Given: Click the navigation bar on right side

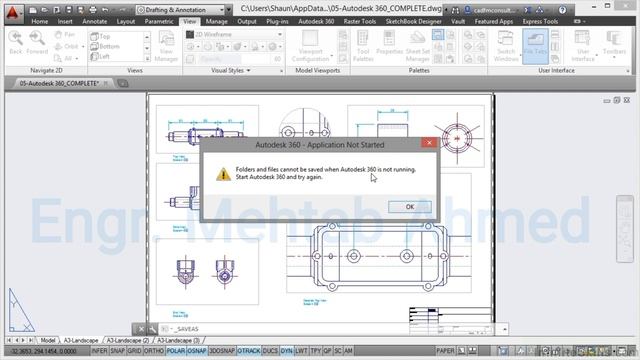Looking at the screenshot, I should click(624, 229).
